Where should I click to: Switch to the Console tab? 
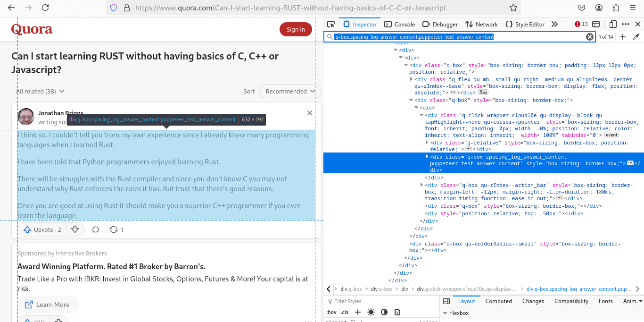tap(400, 24)
